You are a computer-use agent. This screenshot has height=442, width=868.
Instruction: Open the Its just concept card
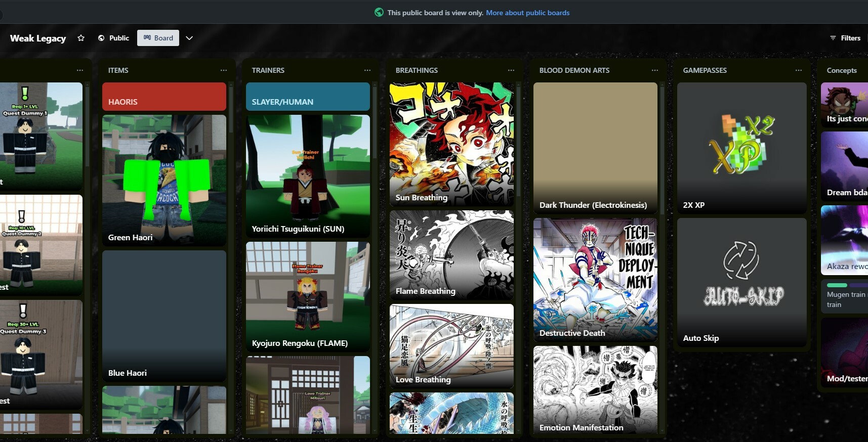click(844, 105)
